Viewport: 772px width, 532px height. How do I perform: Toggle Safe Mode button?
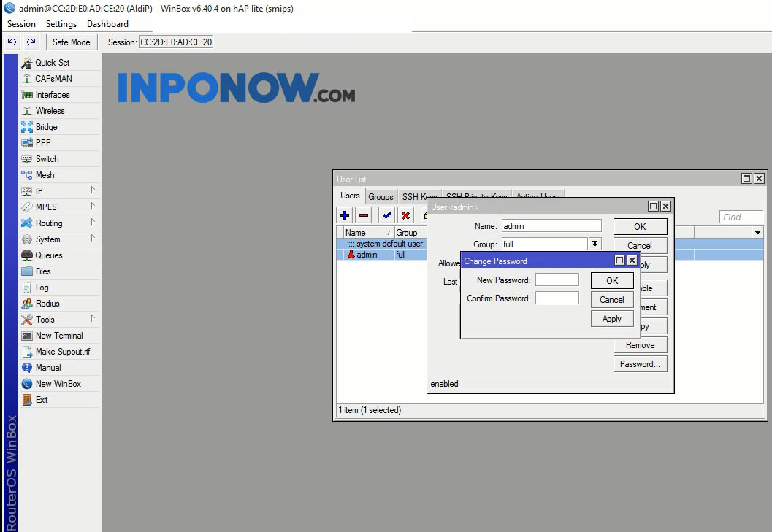click(72, 42)
